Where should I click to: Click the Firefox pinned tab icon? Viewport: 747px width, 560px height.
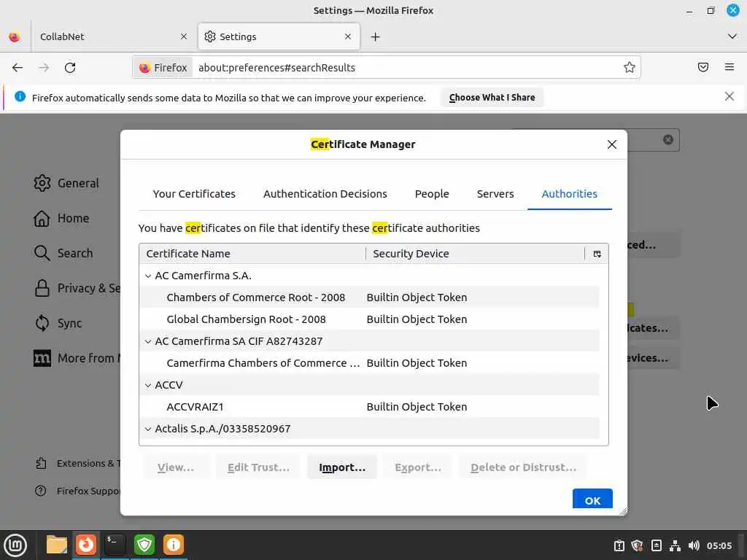tap(15, 36)
